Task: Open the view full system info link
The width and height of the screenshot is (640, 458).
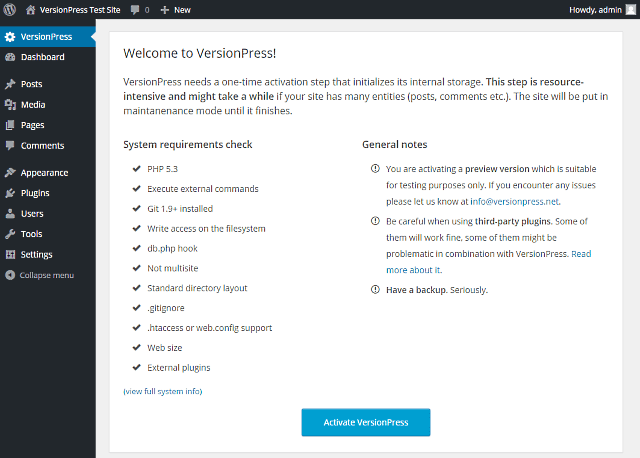Action: point(162,391)
